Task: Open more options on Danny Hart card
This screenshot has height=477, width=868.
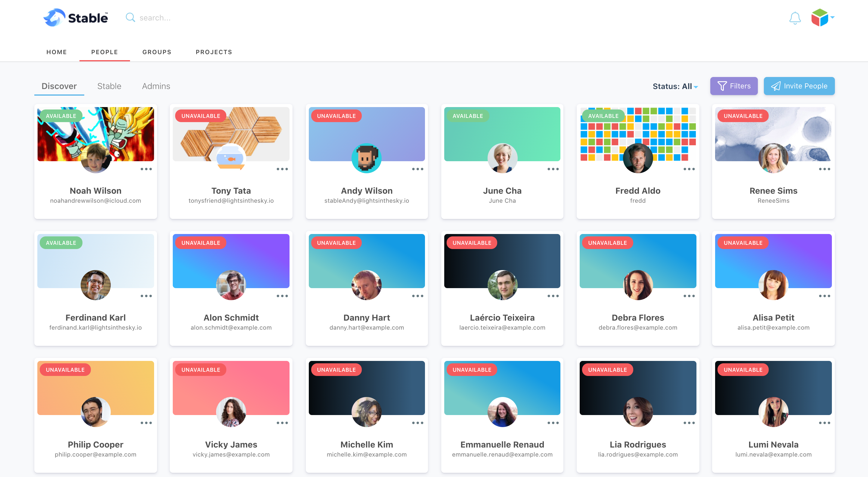Action: coord(417,296)
